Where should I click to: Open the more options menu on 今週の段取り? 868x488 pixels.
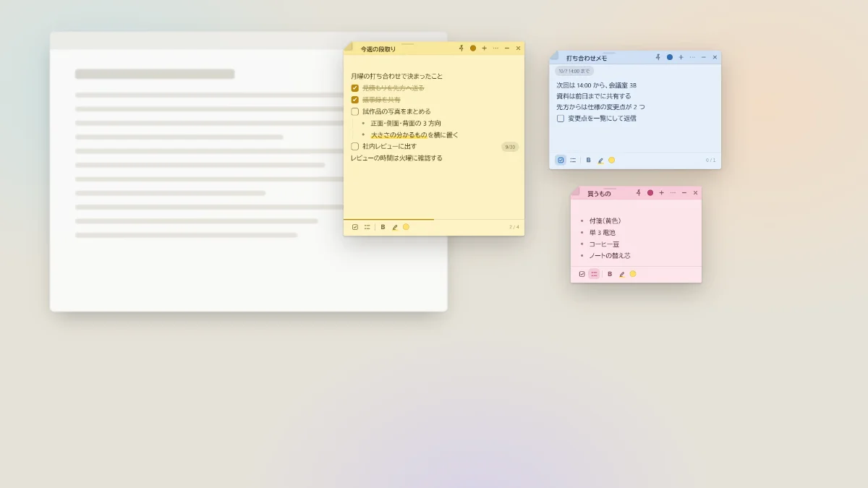click(495, 48)
